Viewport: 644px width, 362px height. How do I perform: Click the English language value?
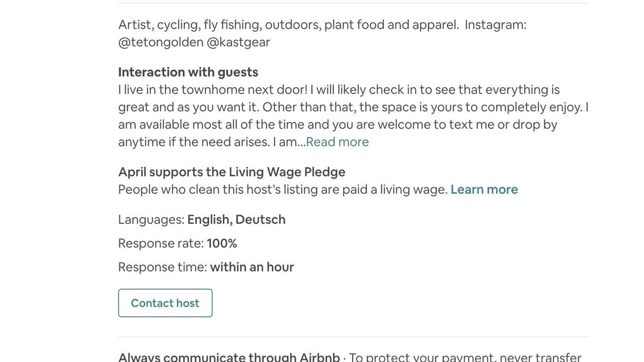pyautogui.click(x=209, y=220)
